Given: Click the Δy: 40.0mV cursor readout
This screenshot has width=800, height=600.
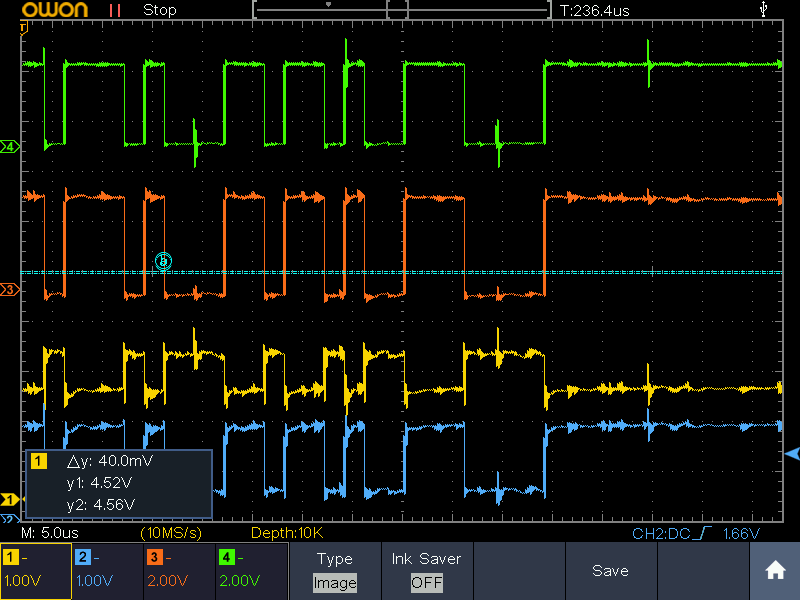Looking at the screenshot, I should pyautogui.click(x=110, y=461).
